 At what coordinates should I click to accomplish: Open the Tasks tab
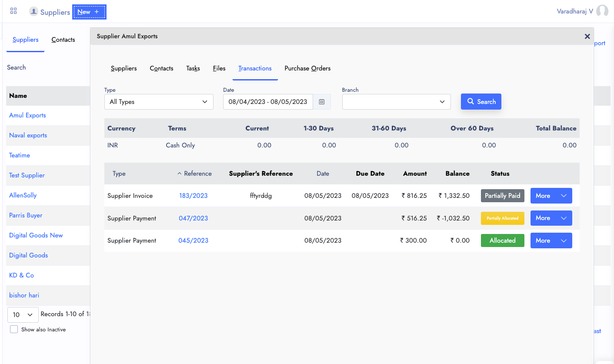point(193,68)
